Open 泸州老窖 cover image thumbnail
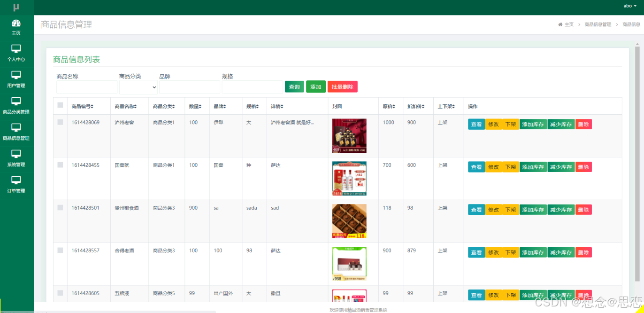 (x=349, y=136)
